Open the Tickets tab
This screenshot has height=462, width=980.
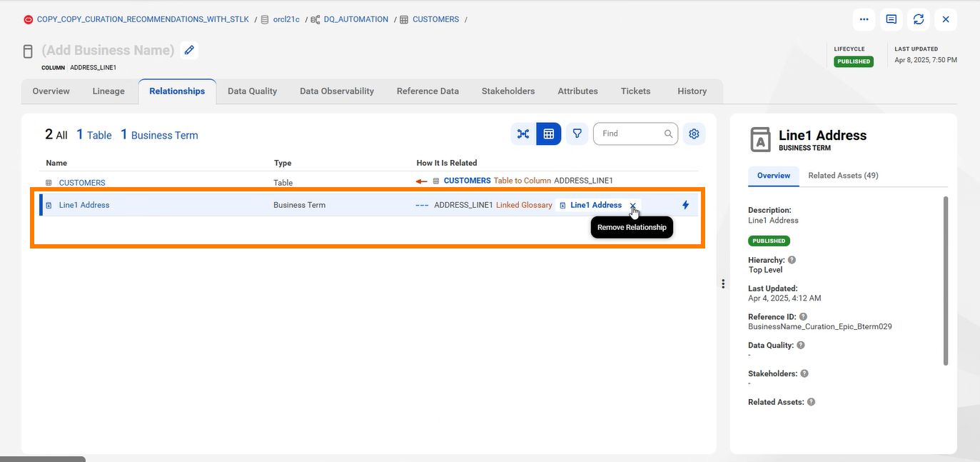click(635, 91)
